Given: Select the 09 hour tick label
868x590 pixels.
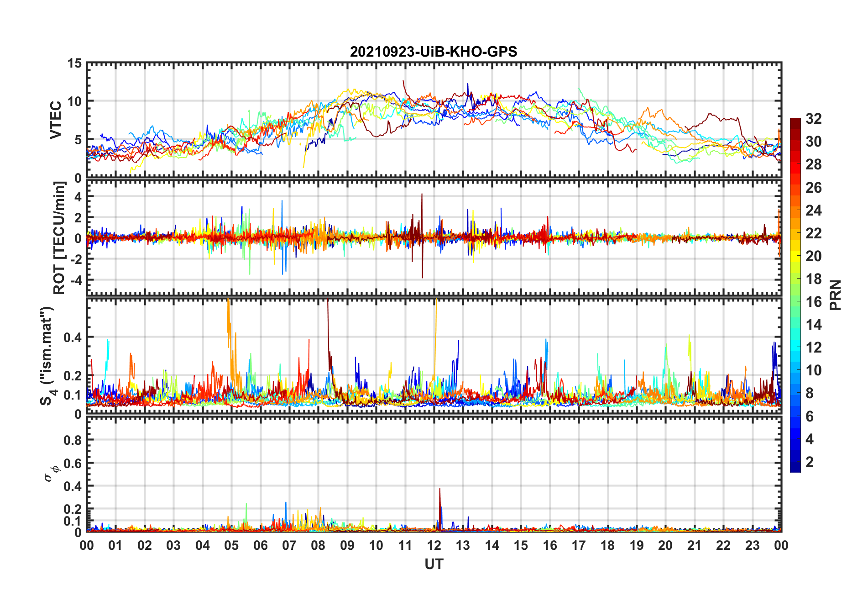Looking at the screenshot, I should coord(347,545).
